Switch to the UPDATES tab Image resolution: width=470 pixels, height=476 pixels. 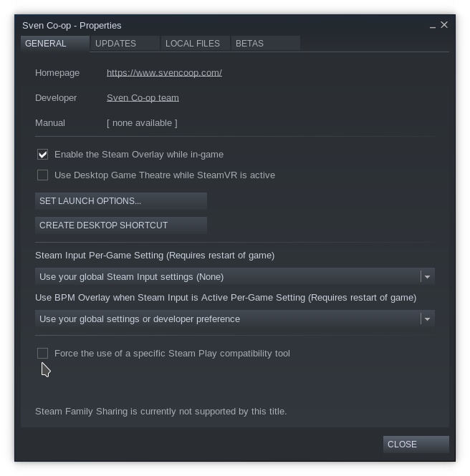115,44
